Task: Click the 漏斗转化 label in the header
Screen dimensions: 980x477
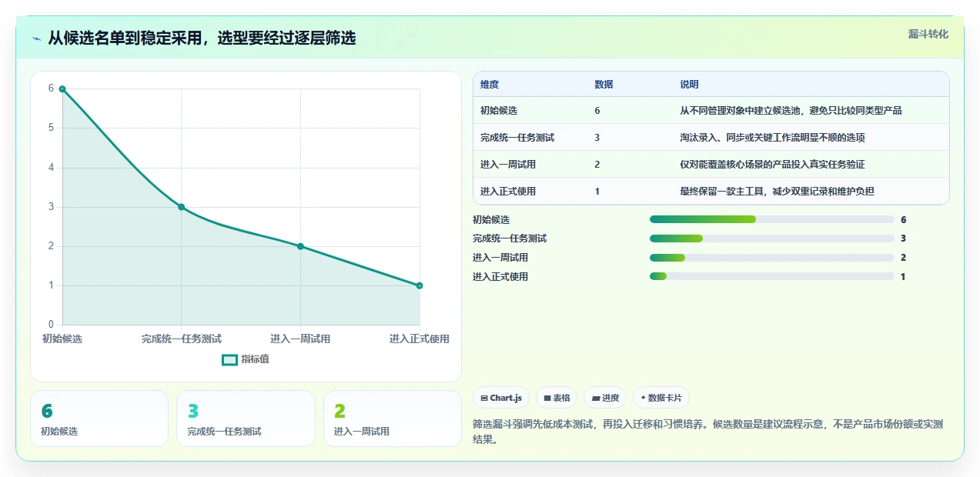Action: pos(928,35)
